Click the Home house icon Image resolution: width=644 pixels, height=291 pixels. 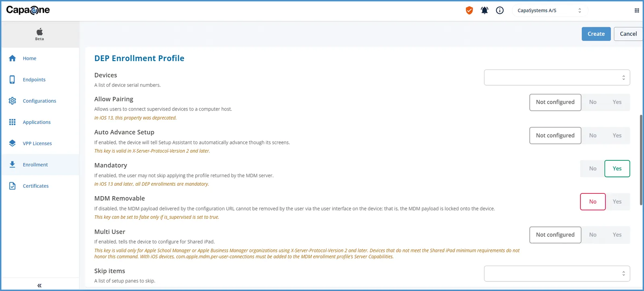12,58
